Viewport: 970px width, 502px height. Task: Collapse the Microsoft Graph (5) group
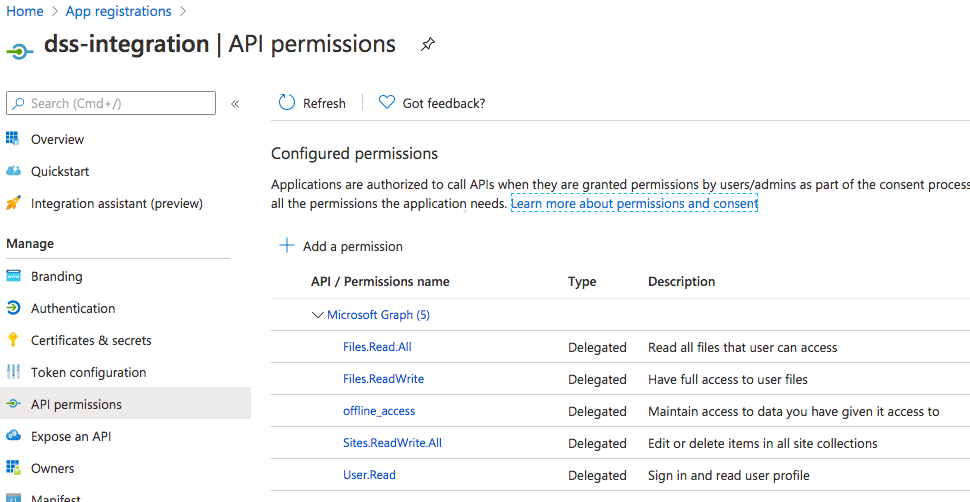click(x=318, y=315)
